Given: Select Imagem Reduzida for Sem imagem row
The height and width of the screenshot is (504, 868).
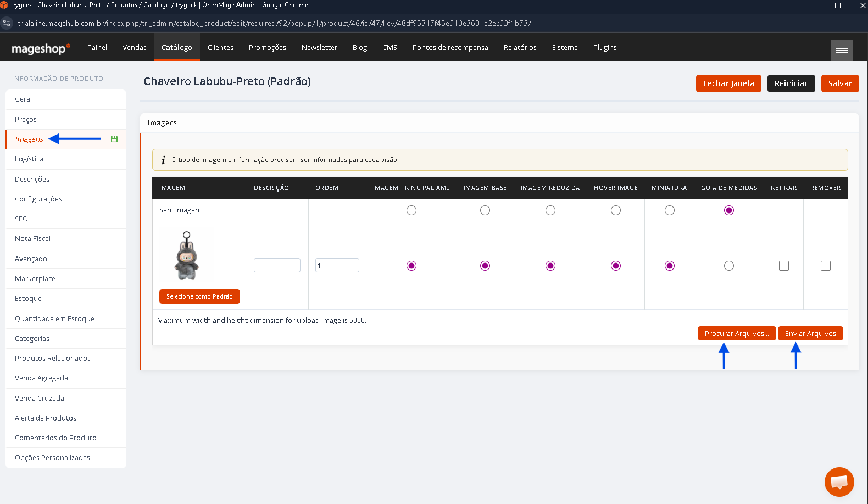Looking at the screenshot, I should click(x=550, y=210).
